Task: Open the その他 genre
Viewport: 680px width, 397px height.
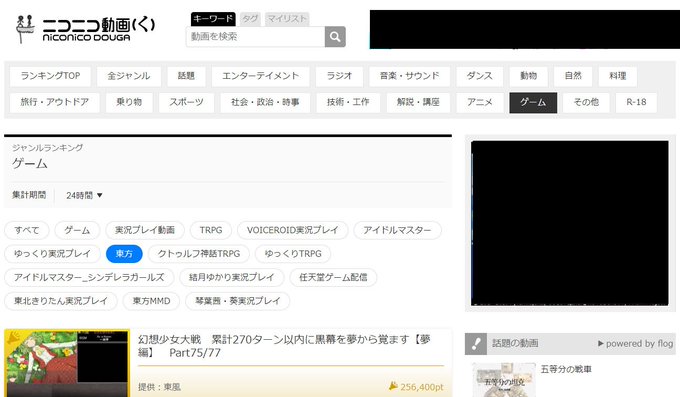Action: [x=586, y=102]
